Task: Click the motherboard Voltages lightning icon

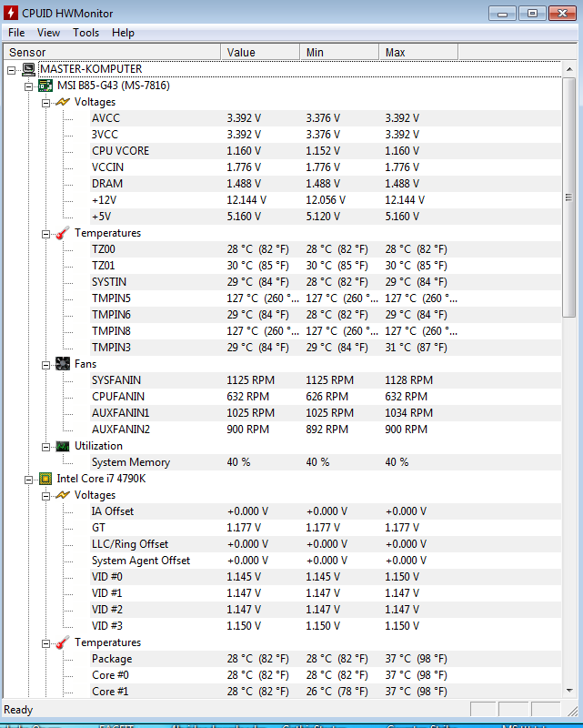Action: tap(63, 102)
